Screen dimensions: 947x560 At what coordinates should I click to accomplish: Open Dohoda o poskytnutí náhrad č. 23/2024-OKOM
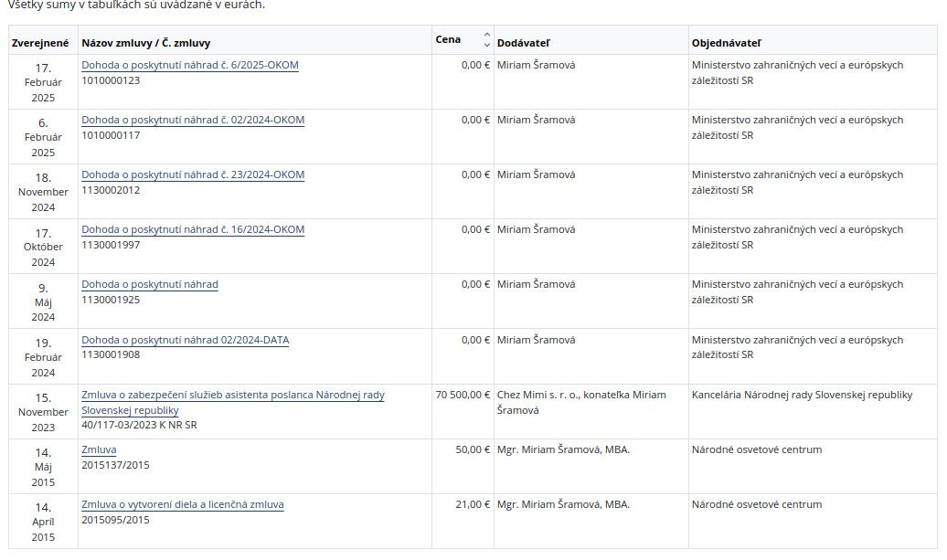[192, 174]
